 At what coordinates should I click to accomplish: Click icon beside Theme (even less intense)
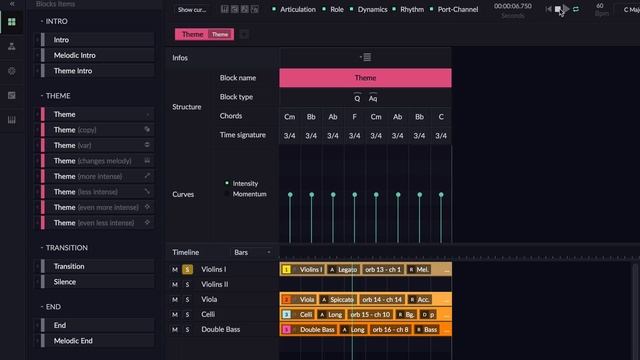(x=147, y=222)
